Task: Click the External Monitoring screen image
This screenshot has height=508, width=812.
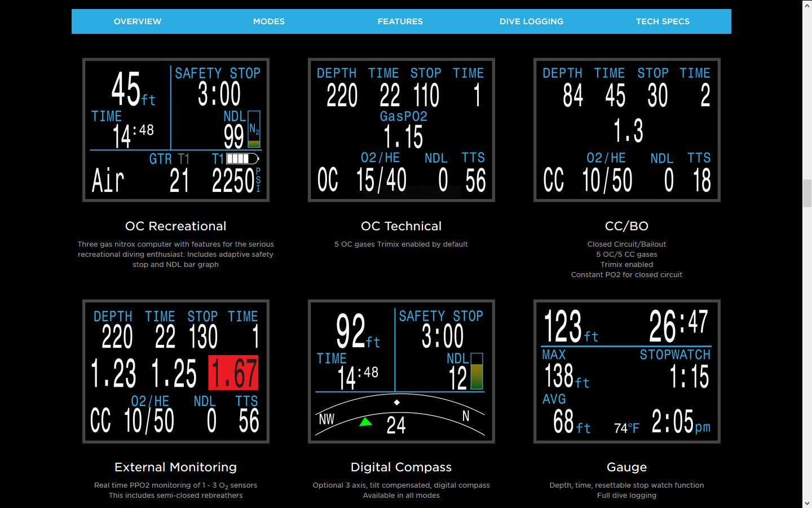Action: (176, 371)
